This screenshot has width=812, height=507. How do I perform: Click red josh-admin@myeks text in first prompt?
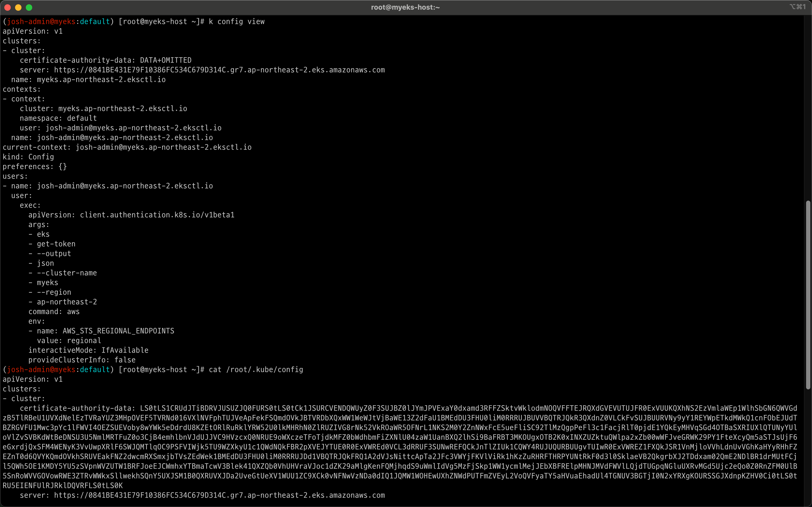pos(41,22)
